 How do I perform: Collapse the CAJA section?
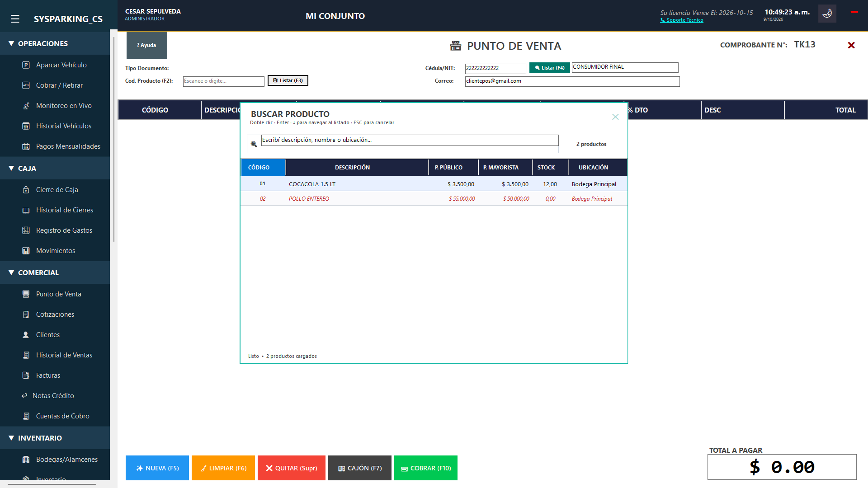click(55, 168)
